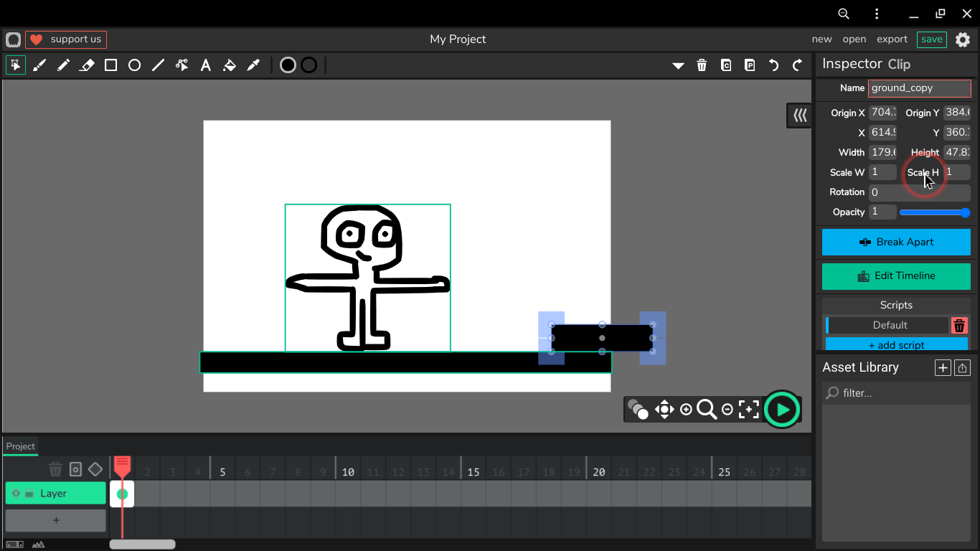Select the Brush tool
Viewport: 980px width, 551px height.
[39, 65]
